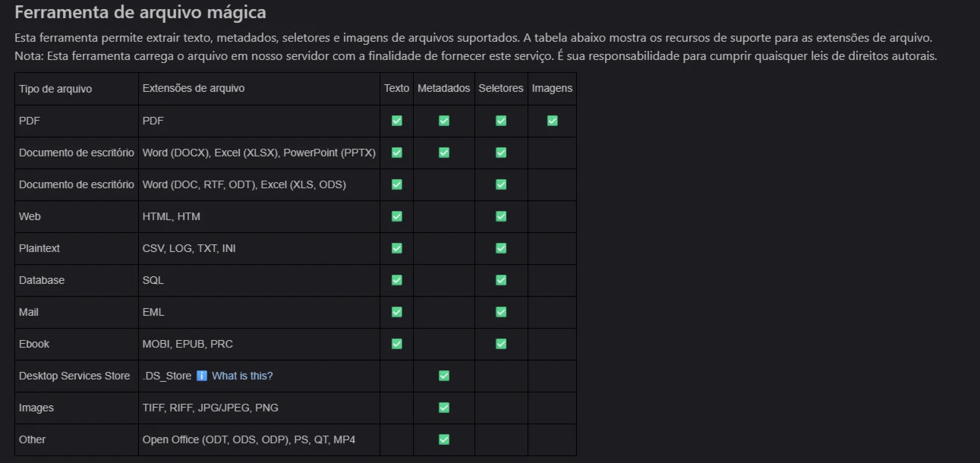The image size is (980, 463).
Task: Click Texto checkmark in HTML, HTM row
Action: point(396,216)
